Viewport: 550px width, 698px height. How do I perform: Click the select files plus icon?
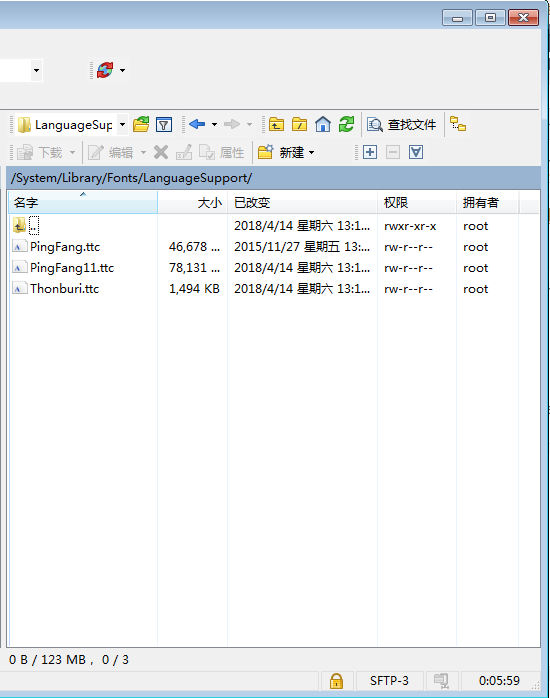click(x=370, y=152)
